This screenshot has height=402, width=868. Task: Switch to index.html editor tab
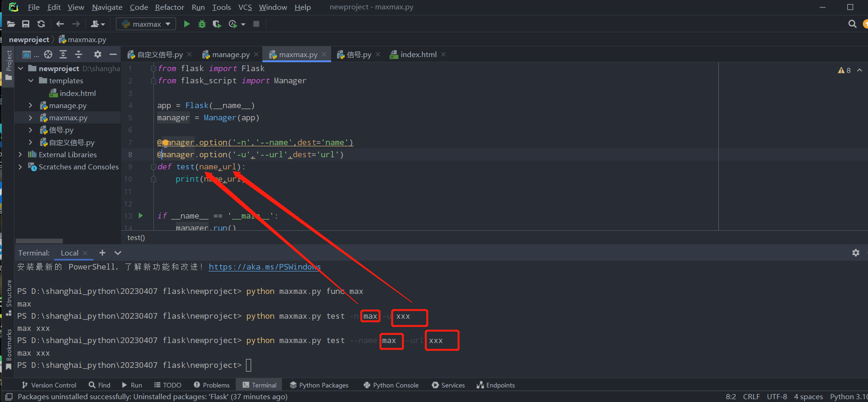pyautogui.click(x=418, y=55)
